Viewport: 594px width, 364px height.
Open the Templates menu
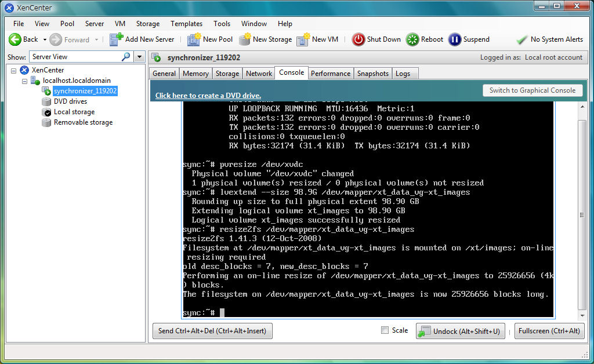(186, 24)
